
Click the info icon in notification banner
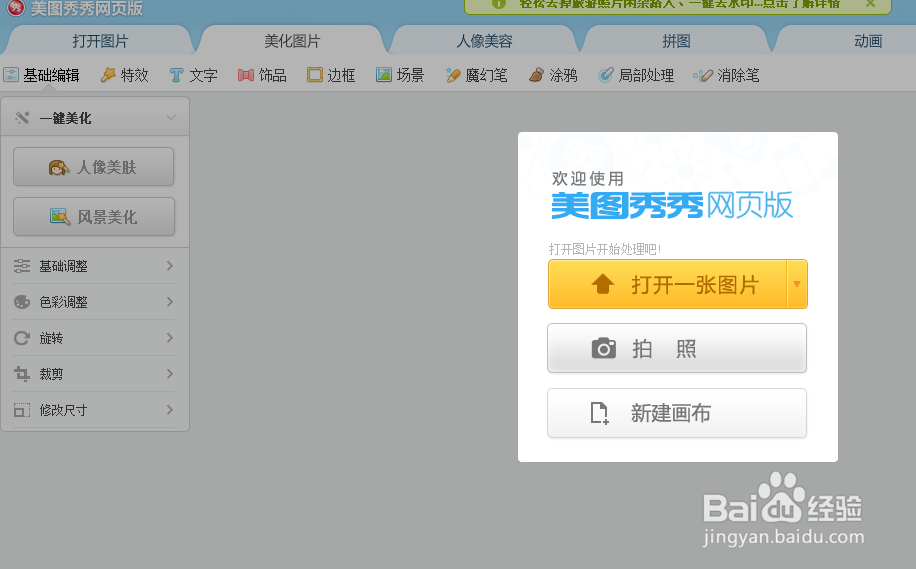coord(498,4)
